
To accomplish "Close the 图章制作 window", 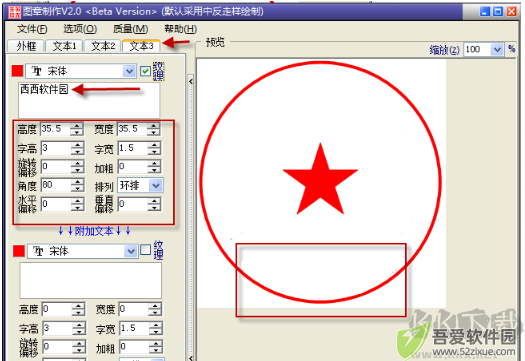I will point(511,12).
